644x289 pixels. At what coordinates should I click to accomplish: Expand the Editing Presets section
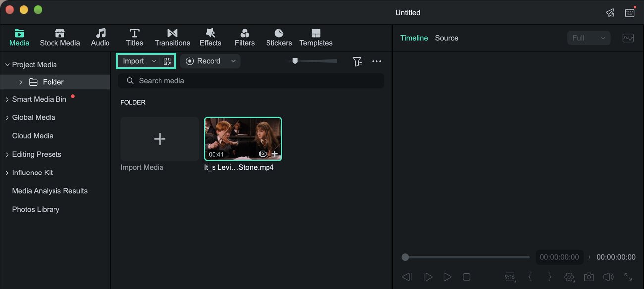point(7,154)
